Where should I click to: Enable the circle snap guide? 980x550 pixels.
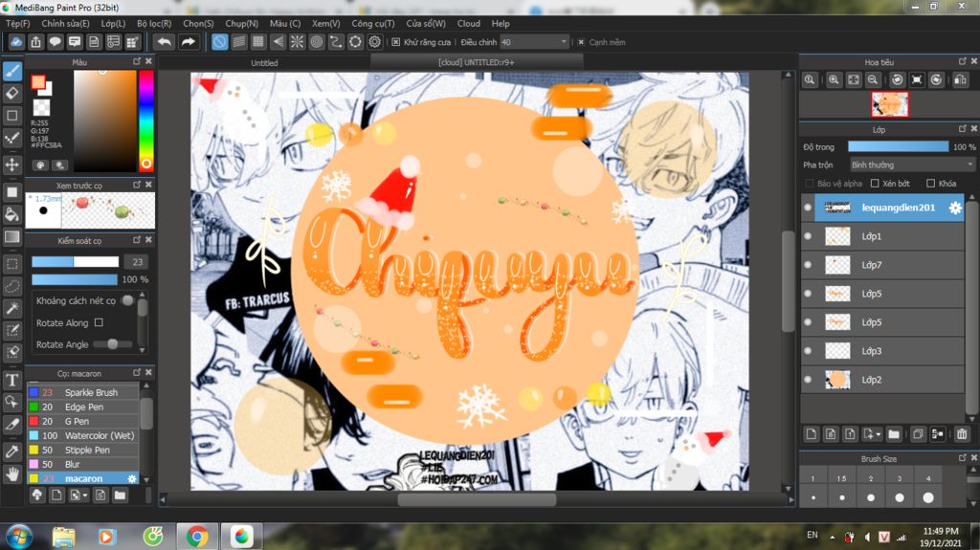coord(316,42)
